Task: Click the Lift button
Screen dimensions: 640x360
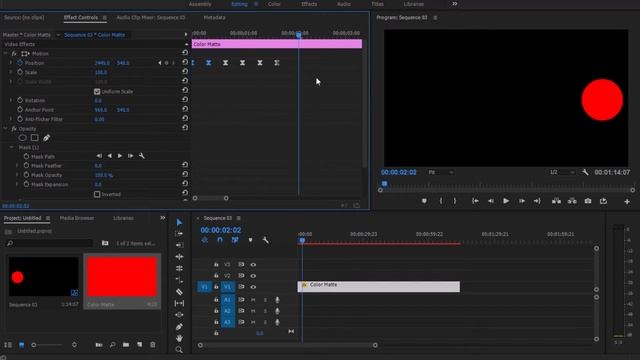Action: point(556,201)
